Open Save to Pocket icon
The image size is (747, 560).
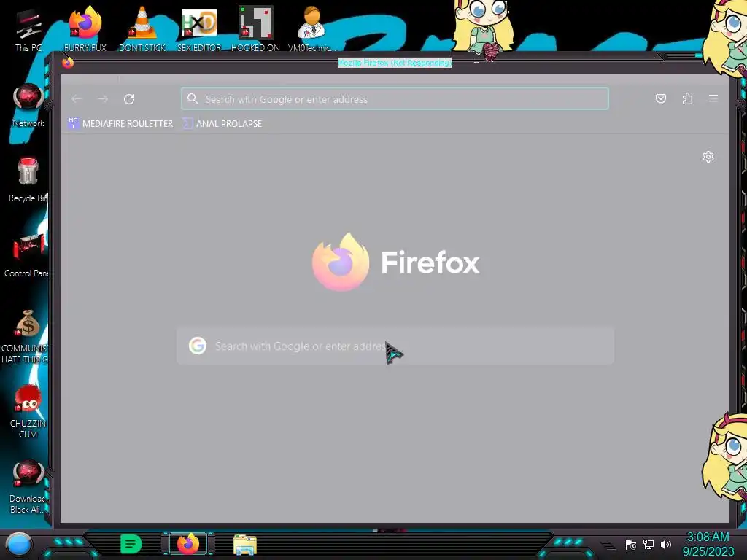coord(661,98)
